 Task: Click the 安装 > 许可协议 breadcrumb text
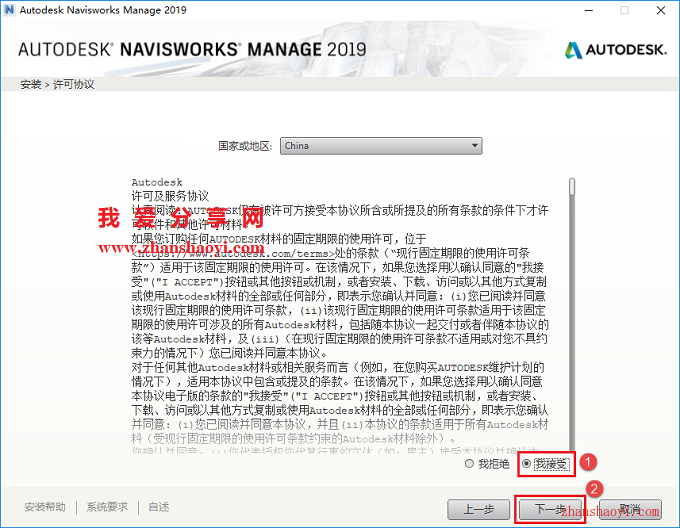click(57, 84)
